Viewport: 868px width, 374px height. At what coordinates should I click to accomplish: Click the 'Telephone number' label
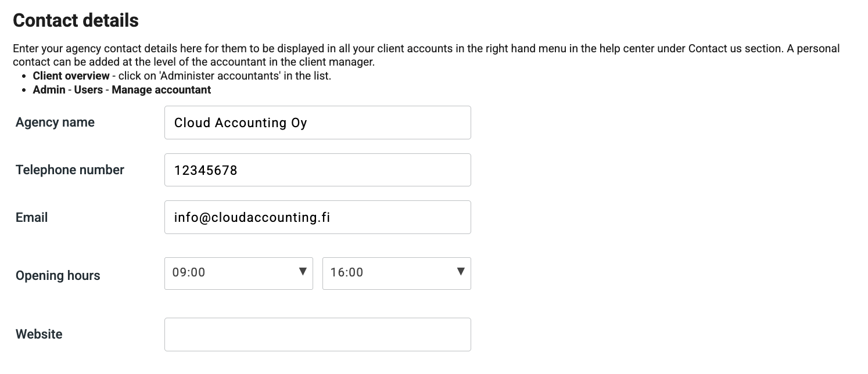pyautogui.click(x=70, y=170)
